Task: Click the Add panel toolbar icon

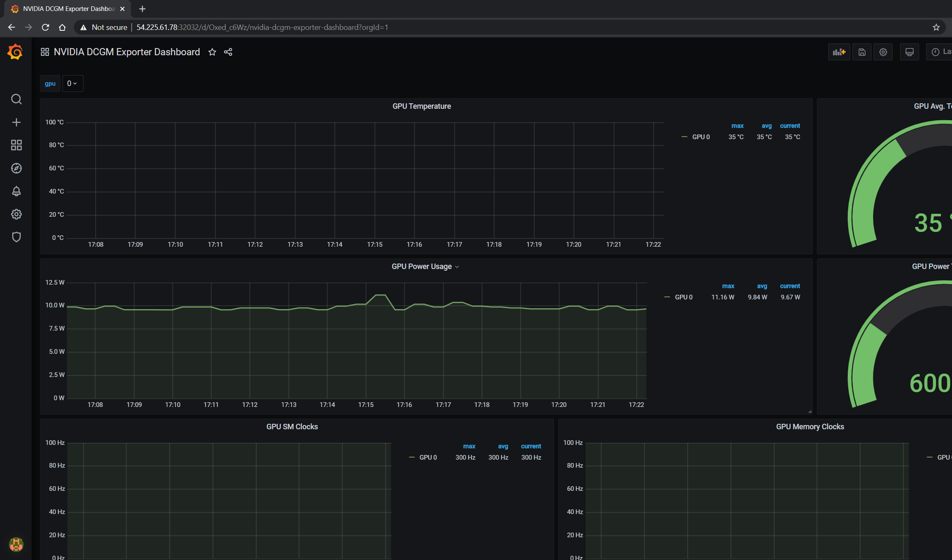Action: pyautogui.click(x=838, y=52)
